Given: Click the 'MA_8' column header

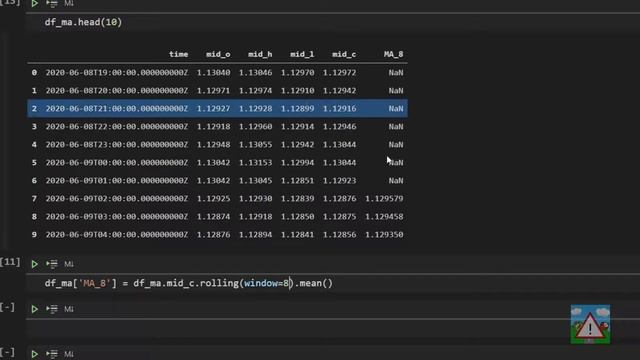Looking at the screenshot, I should (393, 54).
